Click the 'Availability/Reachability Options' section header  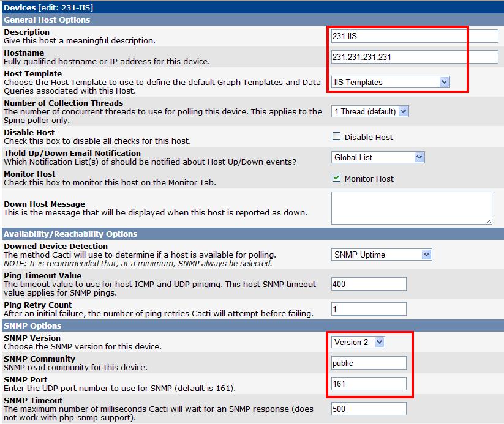70,234
